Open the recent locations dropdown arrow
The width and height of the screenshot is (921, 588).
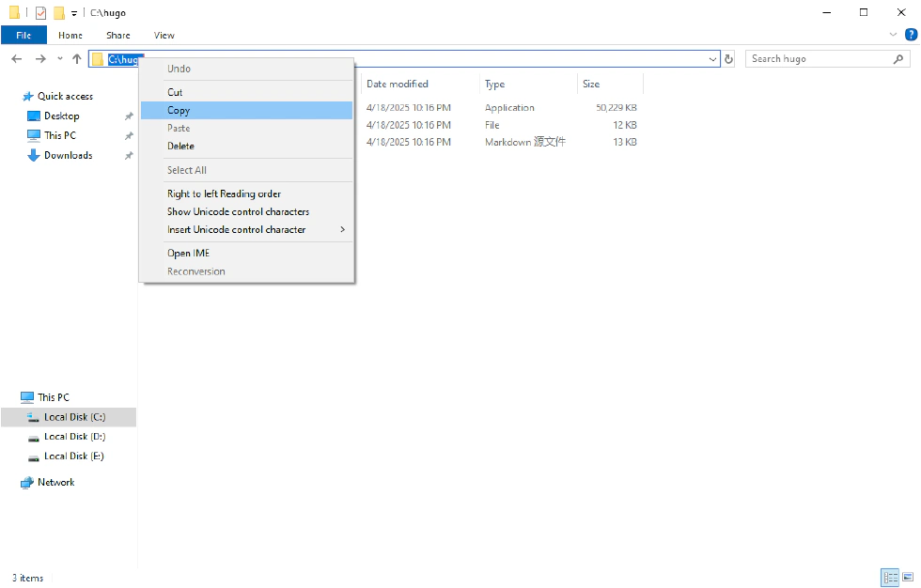(x=60, y=59)
